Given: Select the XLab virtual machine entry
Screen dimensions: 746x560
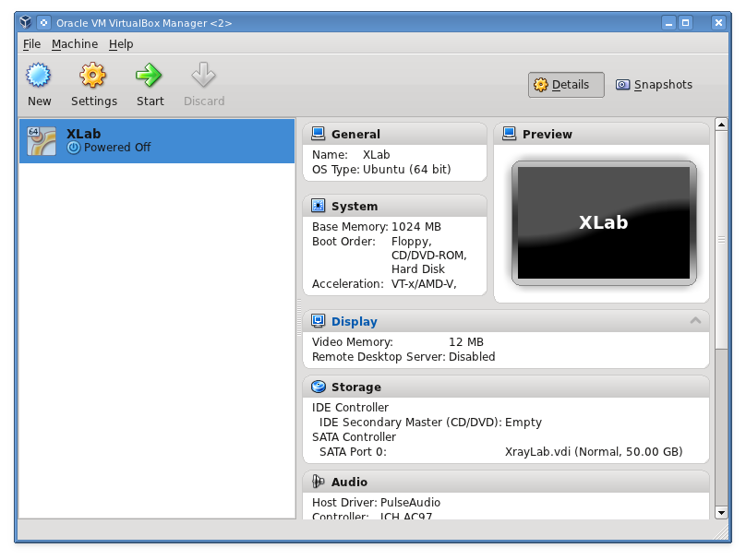Looking at the screenshot, I should tap(157, 141).
